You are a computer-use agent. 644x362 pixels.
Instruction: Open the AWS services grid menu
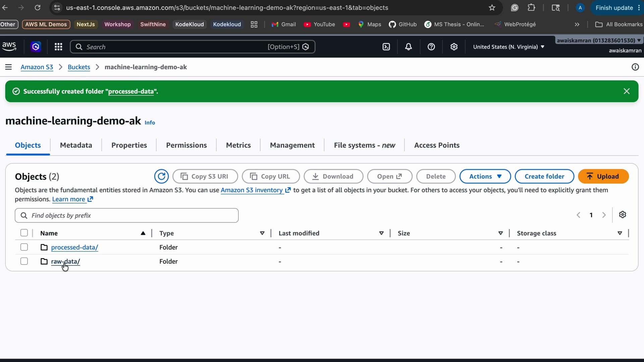point(58,47)
